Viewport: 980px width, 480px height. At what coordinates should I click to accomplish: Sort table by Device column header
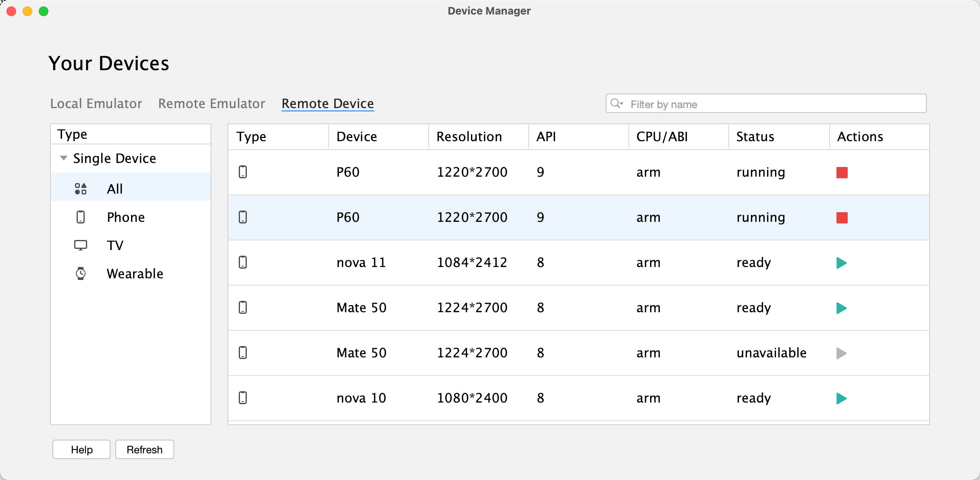pyautogui.click(x=378, y=137)
